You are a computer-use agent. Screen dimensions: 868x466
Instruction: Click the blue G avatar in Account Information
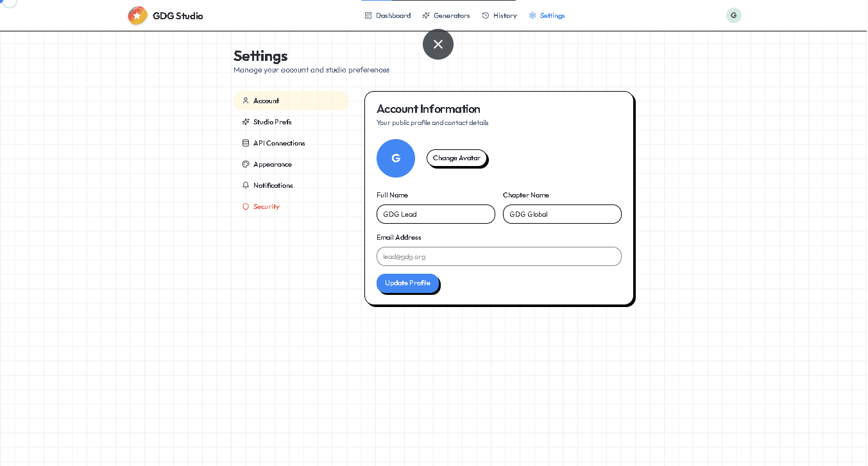pyautogui.click(x=395, y=158)
